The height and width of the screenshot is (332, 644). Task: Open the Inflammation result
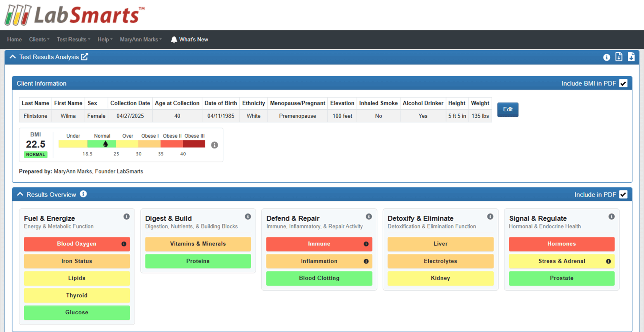tap(319, 261)
